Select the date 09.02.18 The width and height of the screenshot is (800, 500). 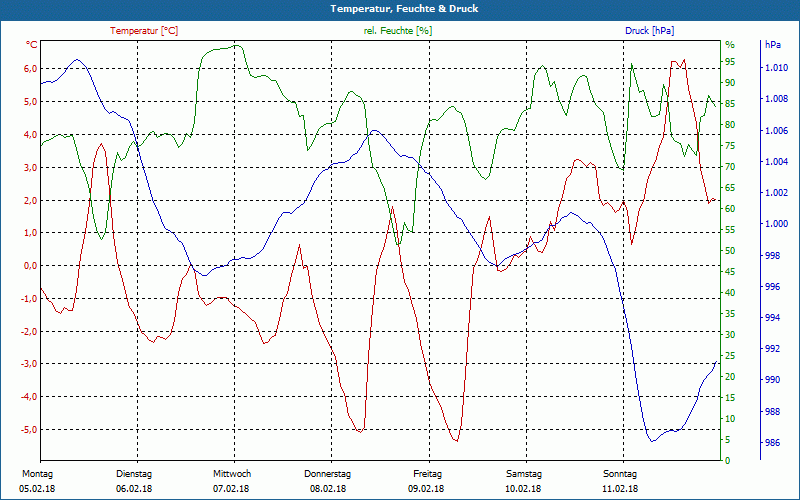426,489
